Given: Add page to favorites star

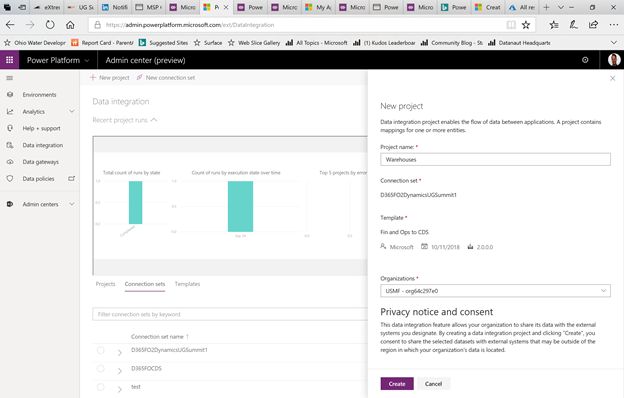Looking at the screenshot, I should click(526, 25).
